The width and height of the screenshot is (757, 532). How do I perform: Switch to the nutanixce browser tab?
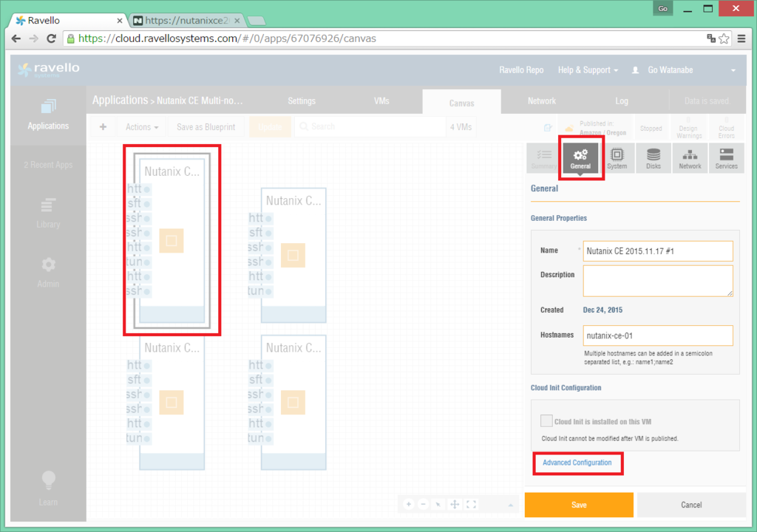(x=186, y=20)
